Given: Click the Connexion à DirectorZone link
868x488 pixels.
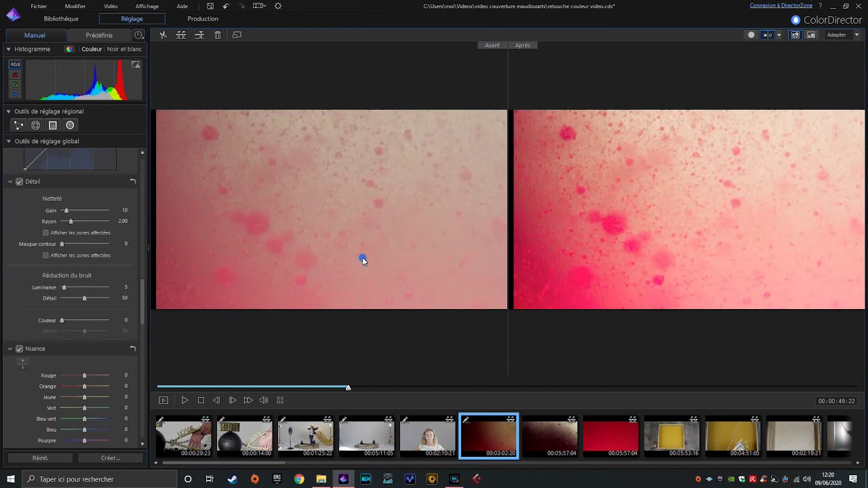Looking at the screenshot, I should 781,5.
